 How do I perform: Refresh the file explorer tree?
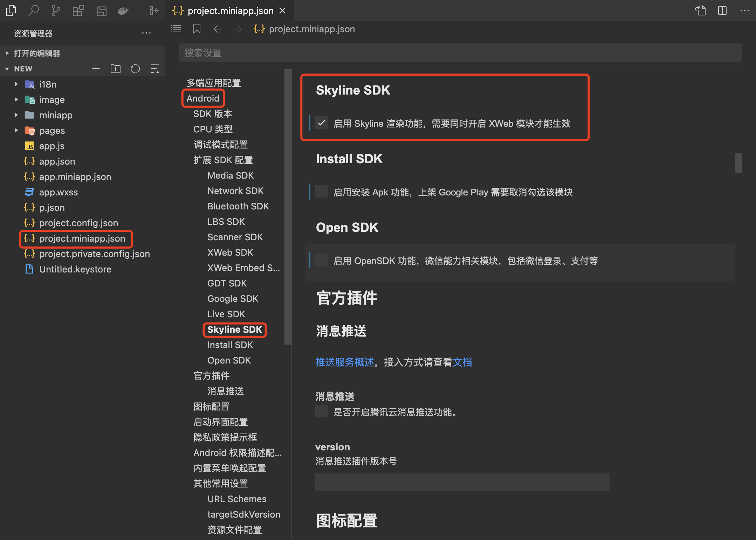point(135,69)
